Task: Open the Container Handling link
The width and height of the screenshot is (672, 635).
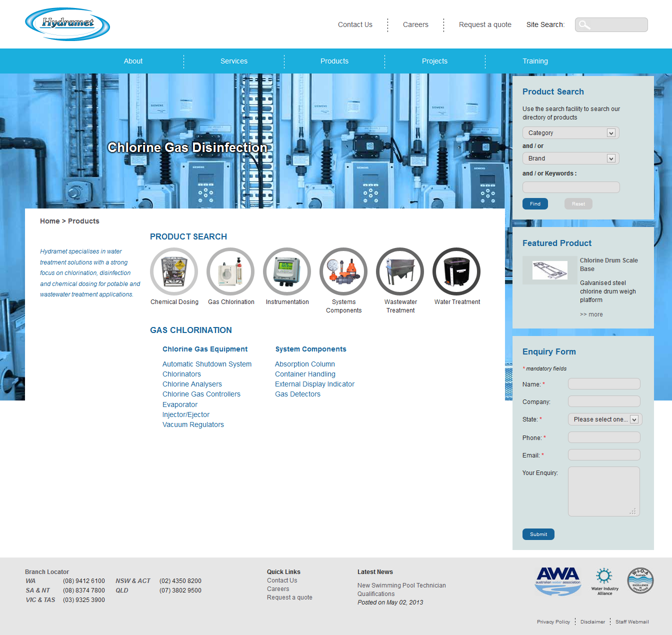Action: point(305,374)
